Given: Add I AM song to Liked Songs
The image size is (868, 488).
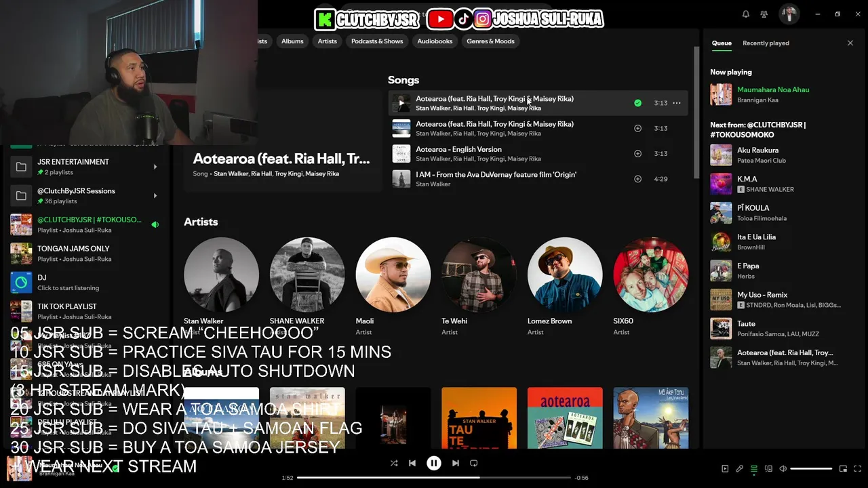Looking at the screenshot, I should [x=637, y=179].
